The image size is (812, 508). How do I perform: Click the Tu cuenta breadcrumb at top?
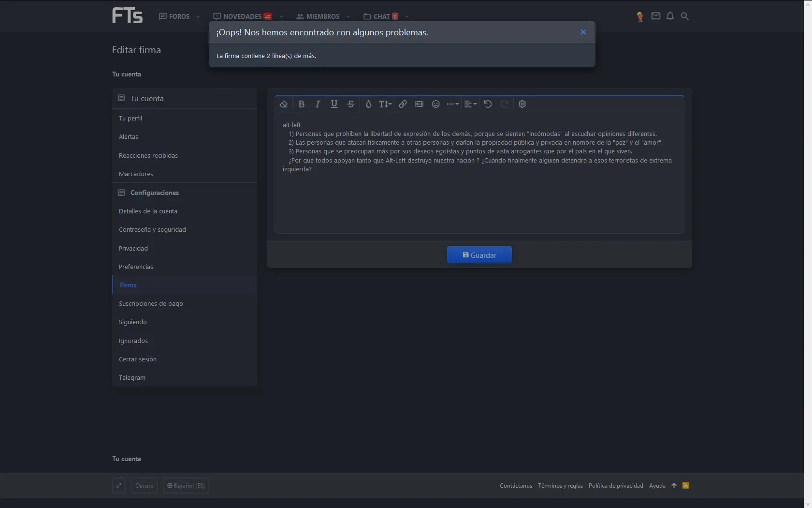pyautogui.click(x=127, y=74)
